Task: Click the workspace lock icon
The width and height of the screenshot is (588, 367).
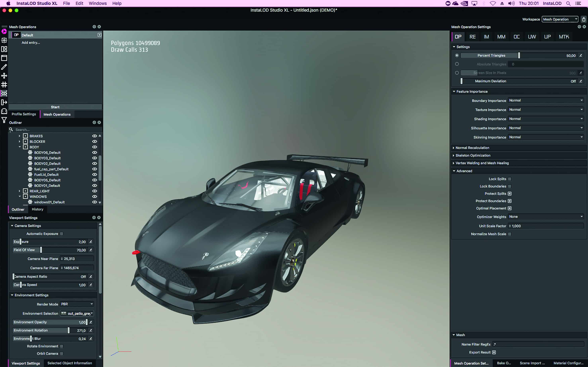Action: point(584,19)
